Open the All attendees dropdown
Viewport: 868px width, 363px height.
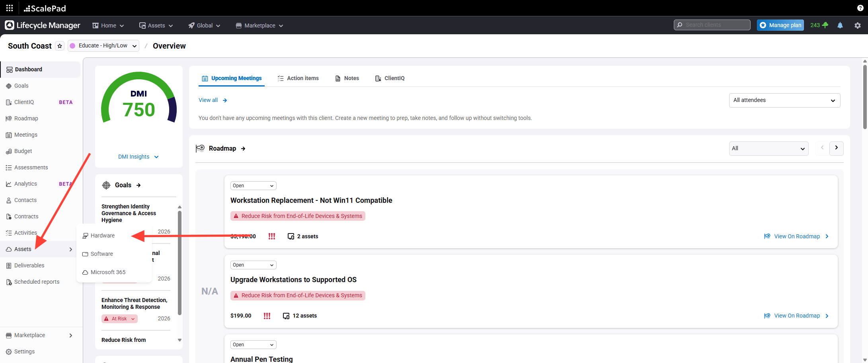click(784, 100)
